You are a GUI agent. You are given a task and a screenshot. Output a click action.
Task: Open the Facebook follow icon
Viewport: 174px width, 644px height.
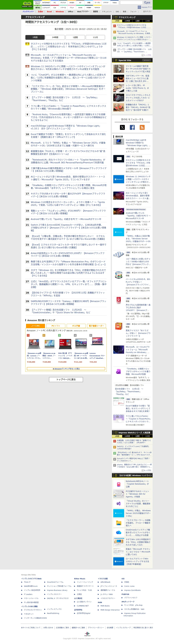coord(132,127)
